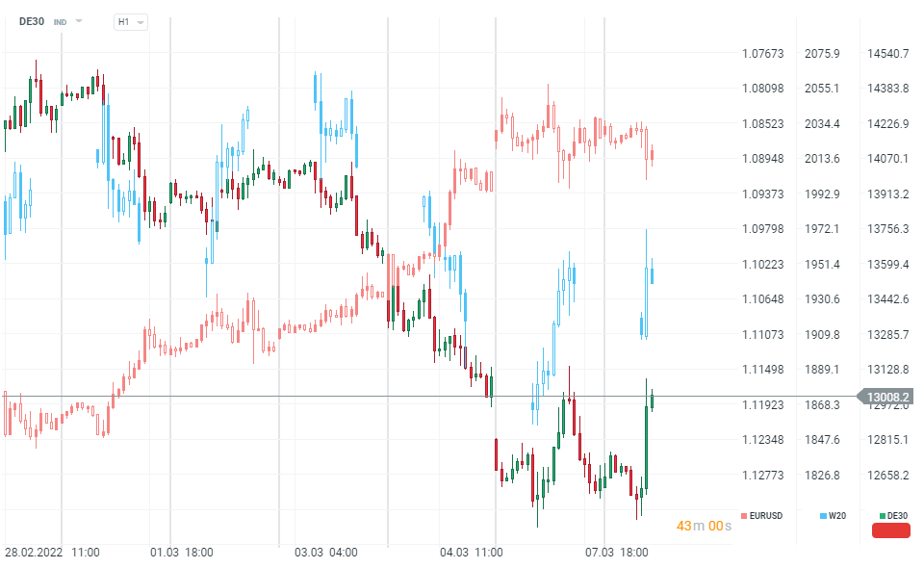
Task: Click the IND instrument type tag
Action: [x=61, y=21]
